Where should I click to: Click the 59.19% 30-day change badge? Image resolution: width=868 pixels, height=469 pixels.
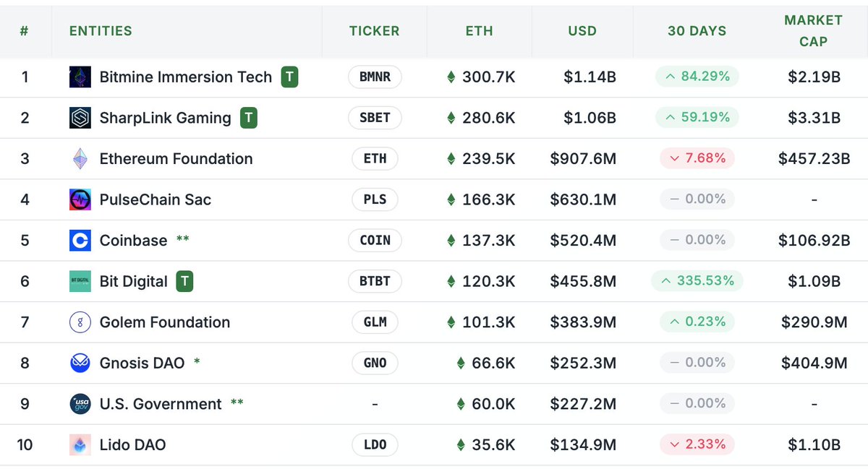697,117
